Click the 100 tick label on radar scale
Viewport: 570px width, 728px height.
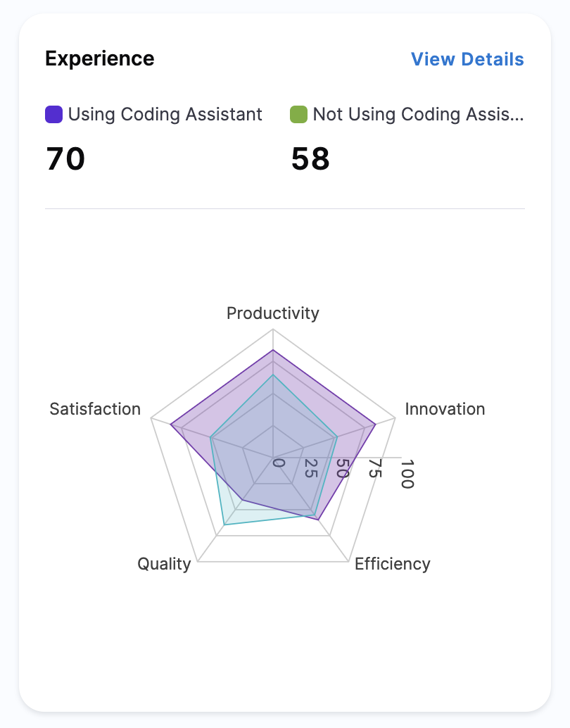[x=407, y=473]
